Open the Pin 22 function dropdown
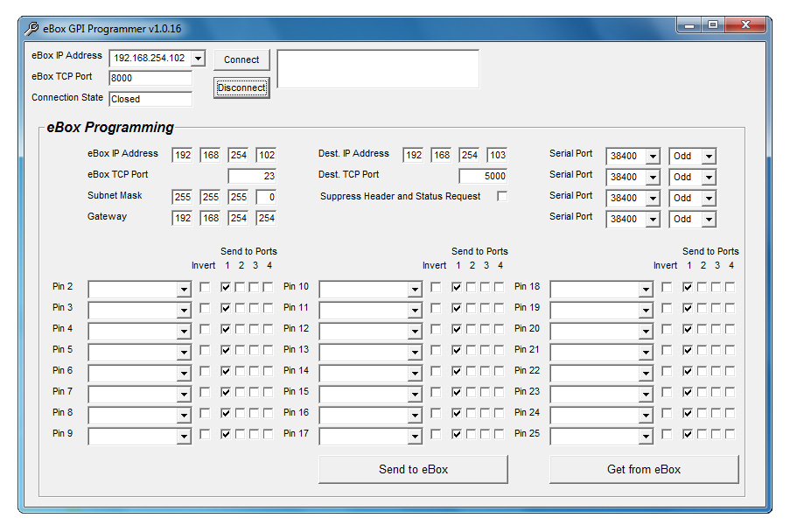The height and width of the screenshot is (532, 797). coord(646,374)
